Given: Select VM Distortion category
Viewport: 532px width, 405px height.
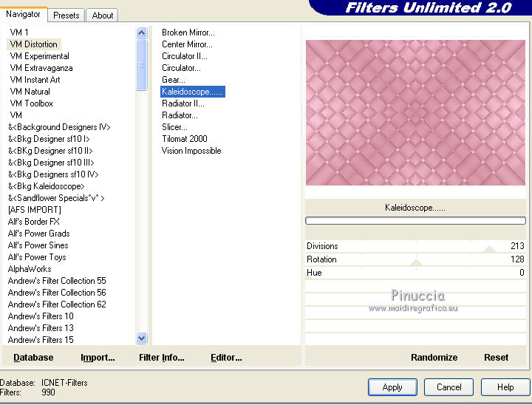Looking at the screenshot, I should tap(33, 44).
